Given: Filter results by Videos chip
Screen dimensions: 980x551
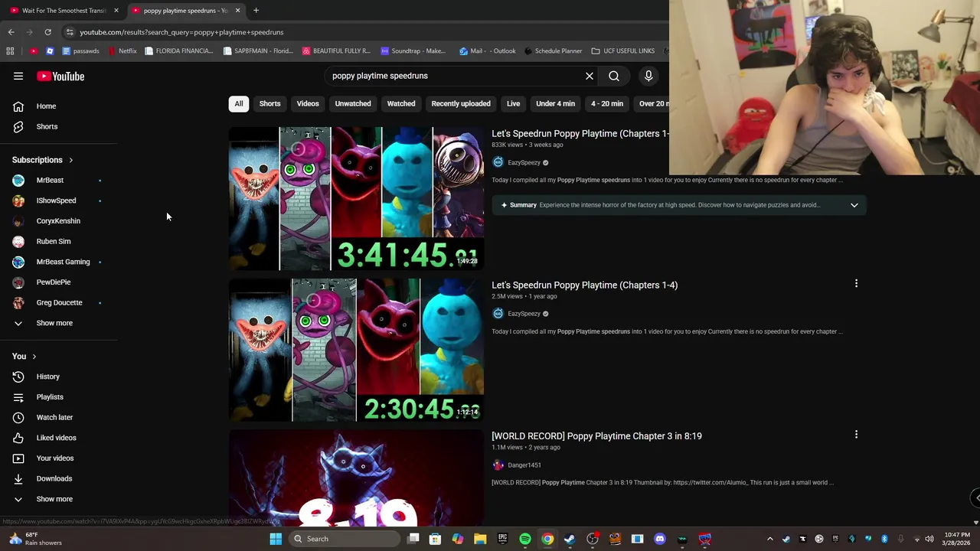Looking at the screenshot, I should click(308, 103).
